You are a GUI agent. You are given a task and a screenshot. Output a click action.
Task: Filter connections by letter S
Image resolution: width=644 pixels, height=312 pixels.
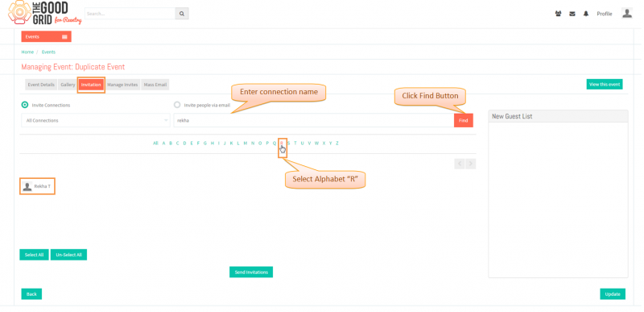(288, 143)
